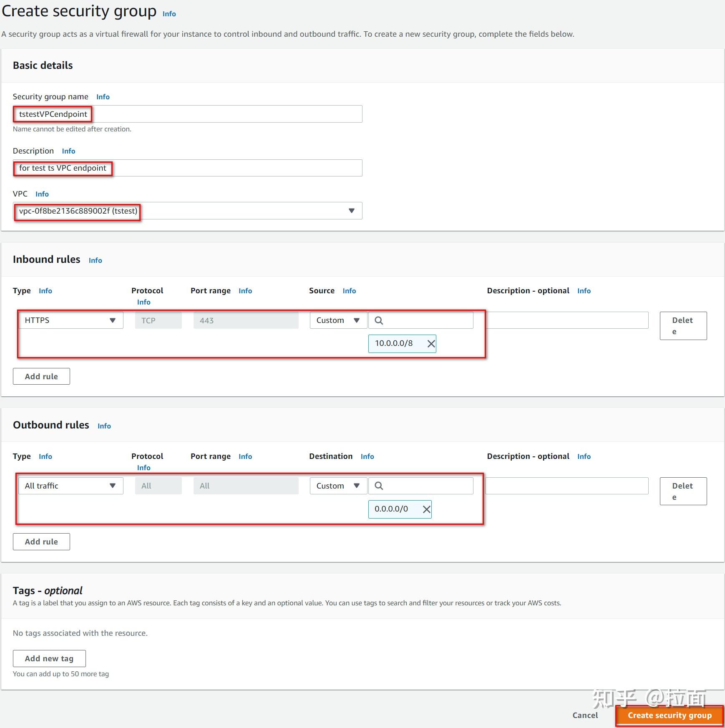Click the Create security group button
Image resolution: width=725 pixels, height=728 pixels.
(x=669, y=715)
